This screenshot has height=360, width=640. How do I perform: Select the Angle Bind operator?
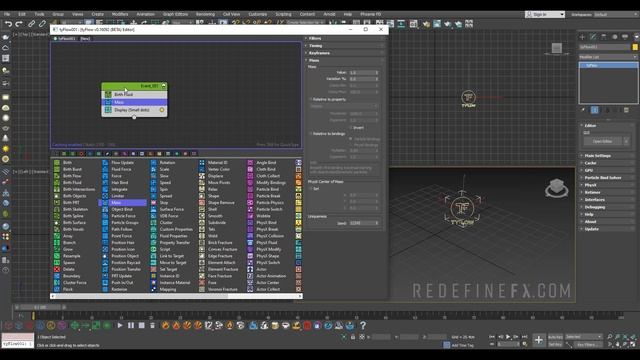(266, 162)
